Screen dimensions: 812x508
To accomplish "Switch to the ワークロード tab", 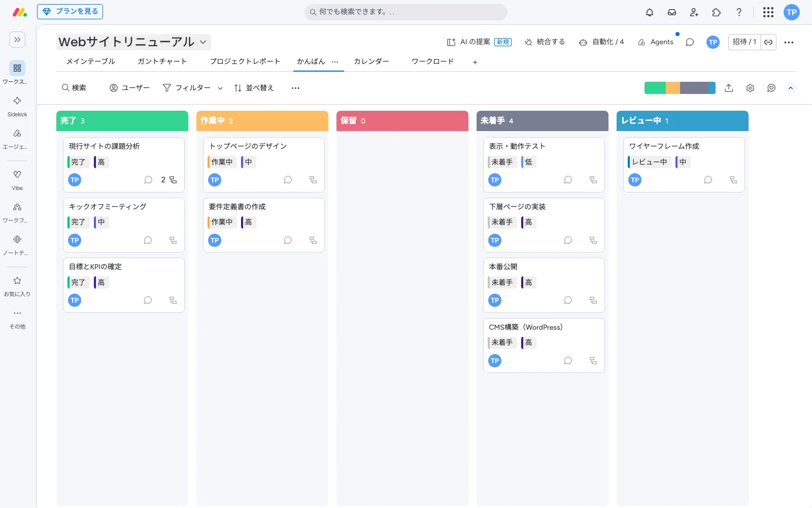I will (x=433, y=61).
